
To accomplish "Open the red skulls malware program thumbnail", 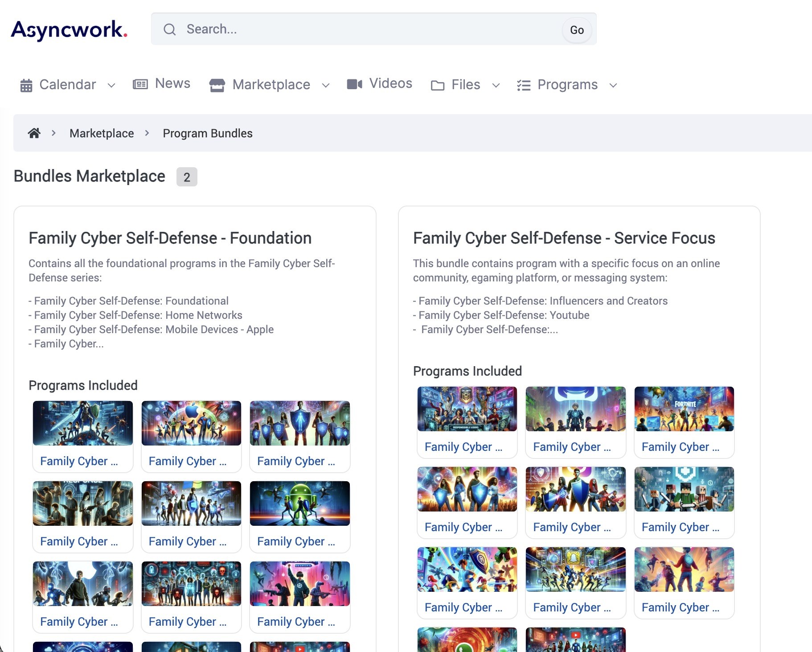I will pos(191,583).
